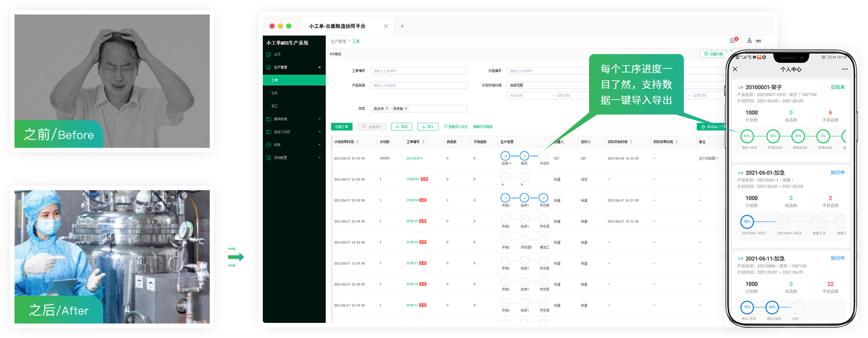Sort by 工单编号 column header arrows
868x338 pixels.
423,142
